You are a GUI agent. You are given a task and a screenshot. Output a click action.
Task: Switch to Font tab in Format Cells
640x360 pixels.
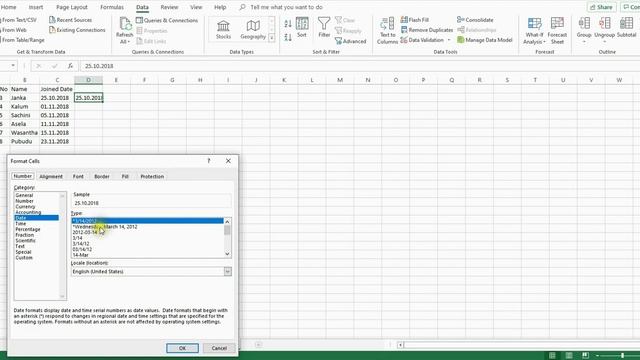click(x=78, y=176)
